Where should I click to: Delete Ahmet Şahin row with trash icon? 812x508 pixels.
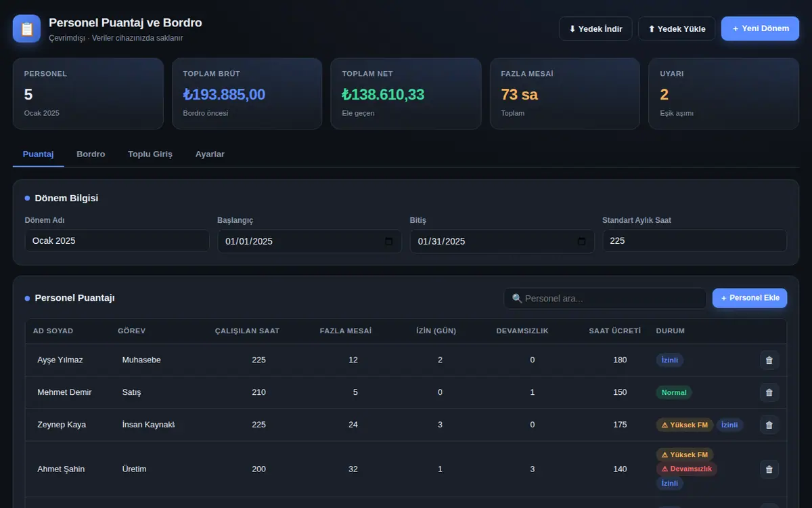point(769,469)
